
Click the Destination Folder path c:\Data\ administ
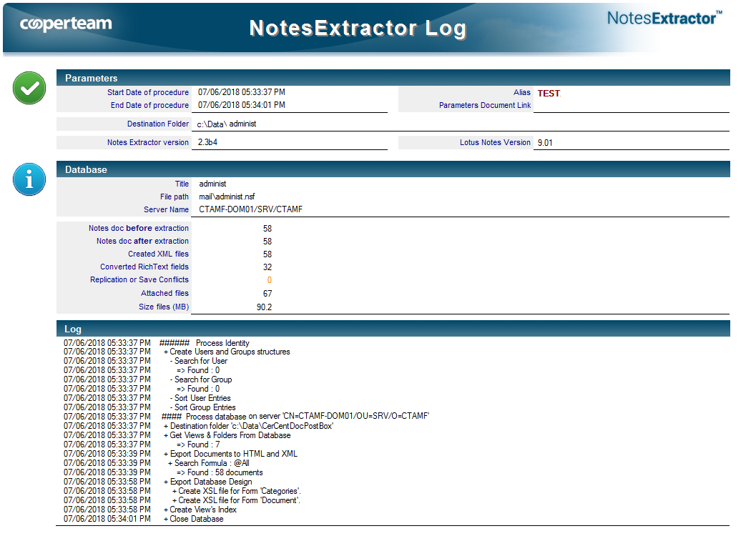pos(227,124)
